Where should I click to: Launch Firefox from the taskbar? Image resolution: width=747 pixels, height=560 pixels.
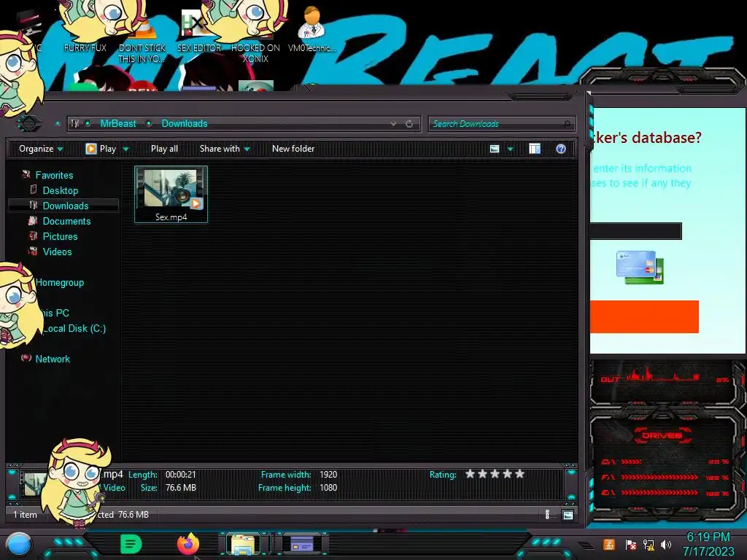(x=188, y=544)
